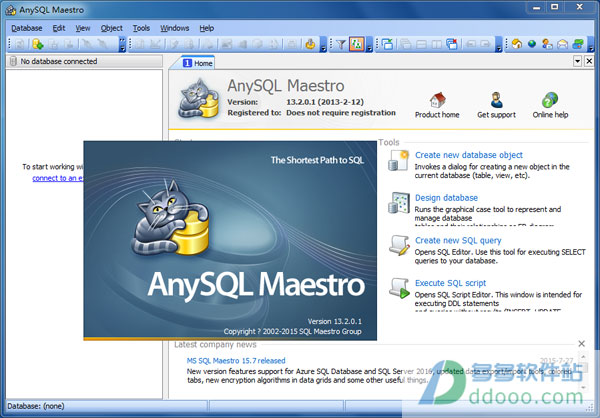Open the Object menu
This screenshot has height=418, width=600.
[x=112, y=28]
